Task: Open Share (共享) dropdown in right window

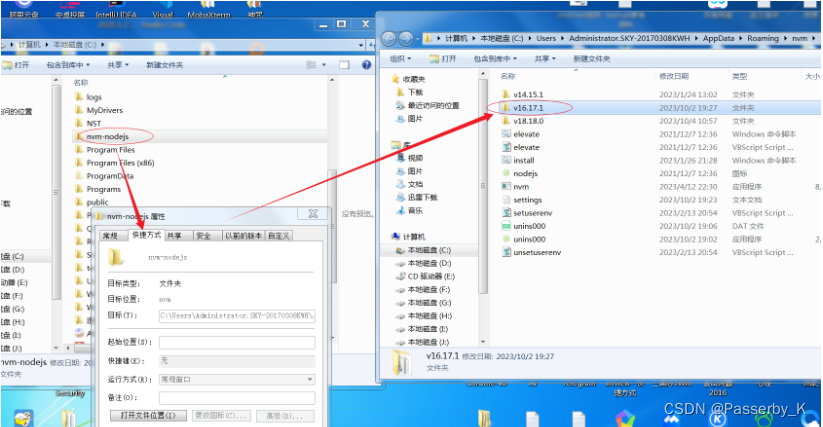Action: pyautogui.click(x=545, y=59)
